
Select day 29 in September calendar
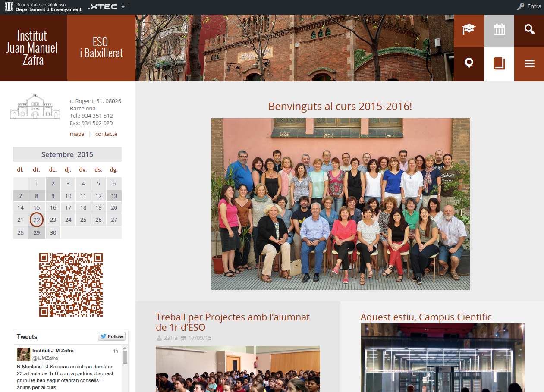pyautogui.click(x=37, y=232)
